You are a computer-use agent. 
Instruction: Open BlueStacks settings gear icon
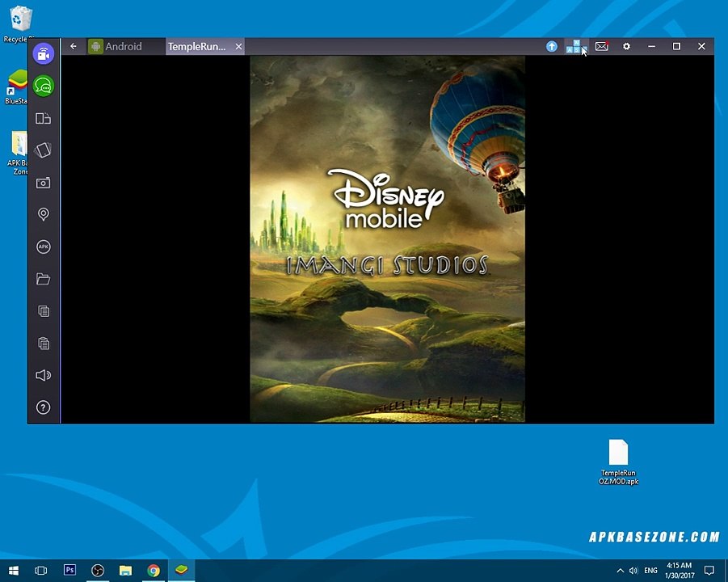coord(626,46)
